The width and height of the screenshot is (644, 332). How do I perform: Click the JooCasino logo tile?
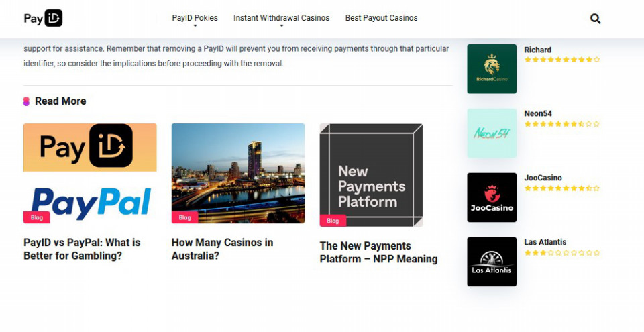492,197
